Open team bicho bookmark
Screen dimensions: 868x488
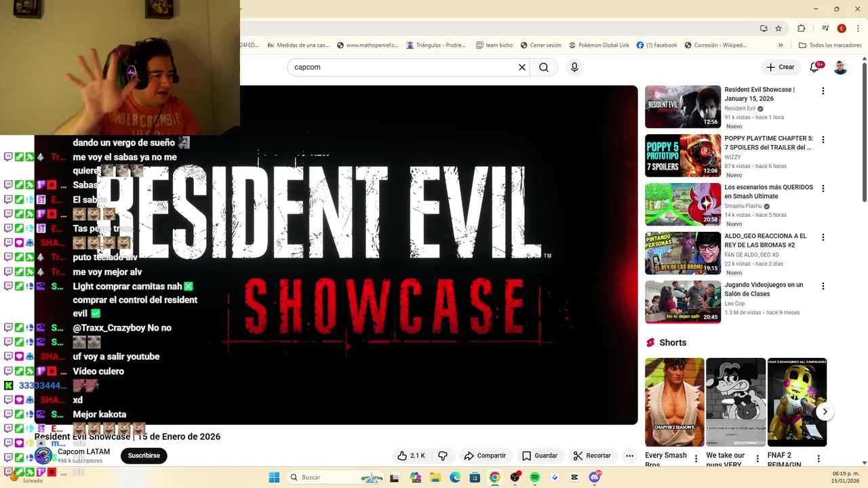494,45
